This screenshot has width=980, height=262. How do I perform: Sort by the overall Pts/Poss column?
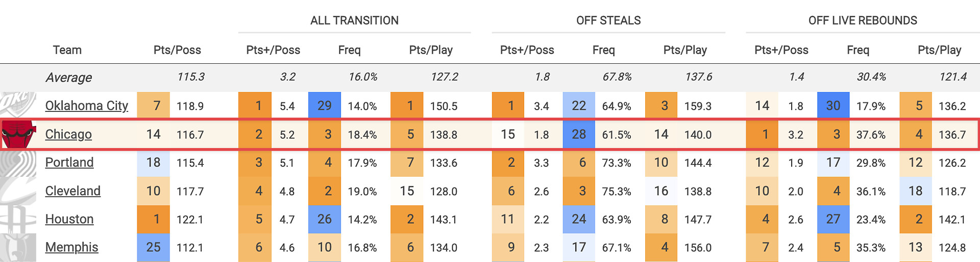(x=177, y=50)
